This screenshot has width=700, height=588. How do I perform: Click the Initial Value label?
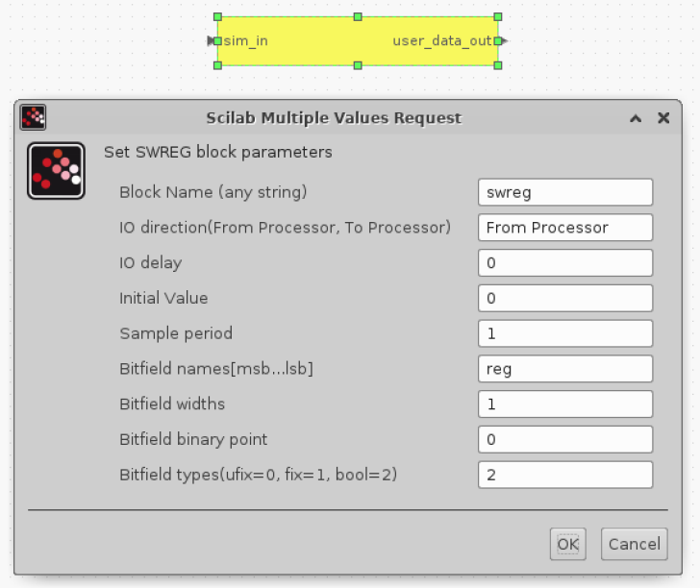[x=163, y=298]
